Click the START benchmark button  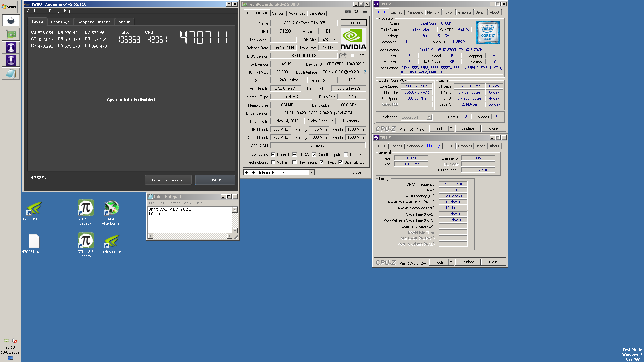coord(215,180)
